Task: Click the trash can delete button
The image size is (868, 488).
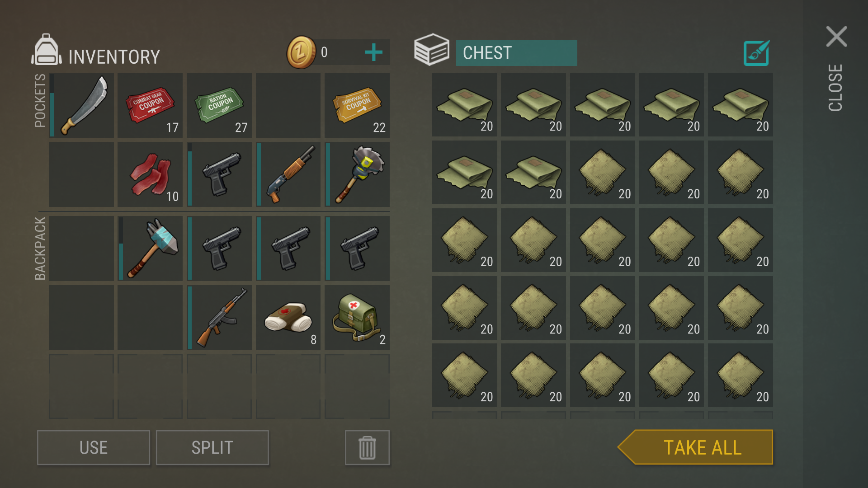Action: (x=367, y=448)
